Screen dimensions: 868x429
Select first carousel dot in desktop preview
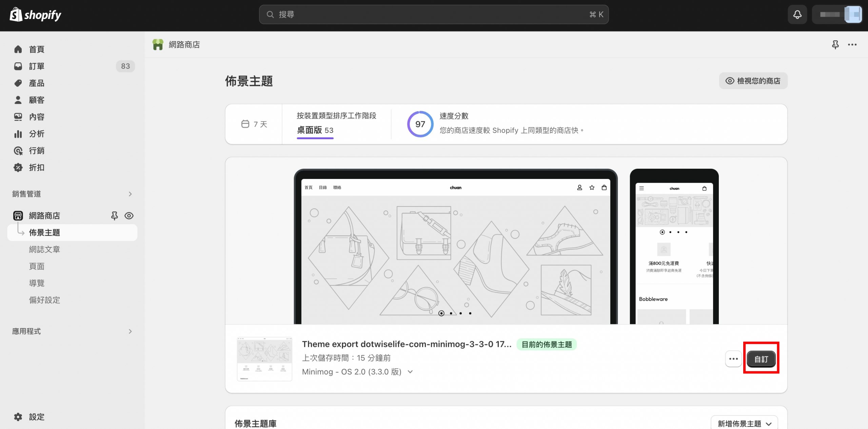(x=441, y=313)
